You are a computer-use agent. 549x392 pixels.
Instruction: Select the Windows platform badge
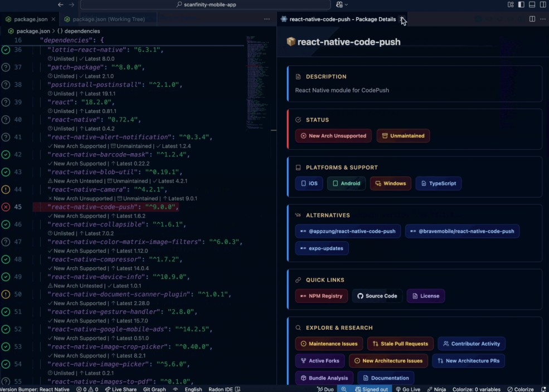390,183
